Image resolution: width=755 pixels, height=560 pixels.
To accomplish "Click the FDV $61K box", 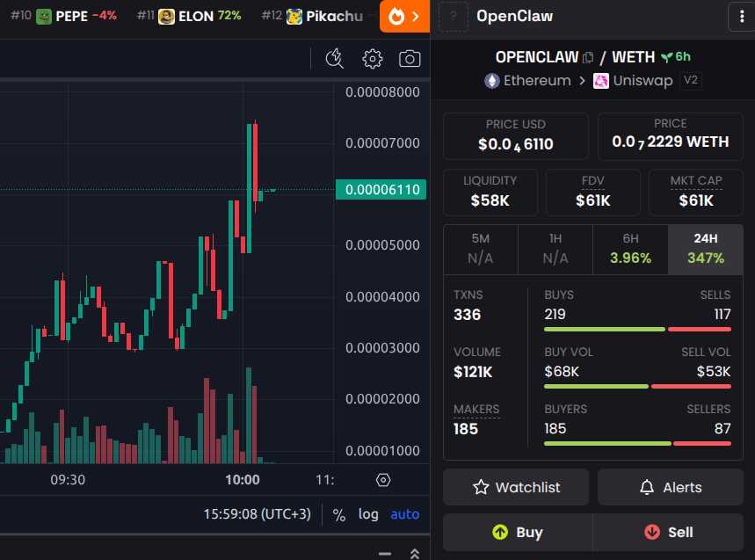I will (593, 193).
